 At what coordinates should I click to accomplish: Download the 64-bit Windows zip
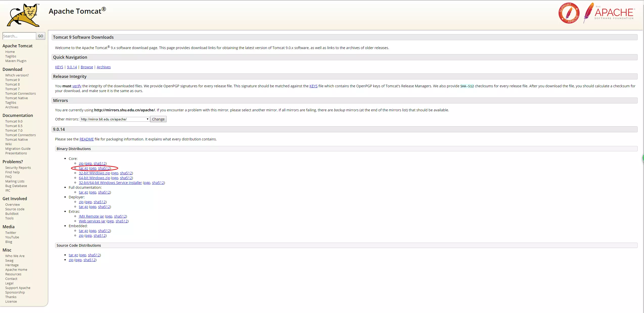point(94,178)
